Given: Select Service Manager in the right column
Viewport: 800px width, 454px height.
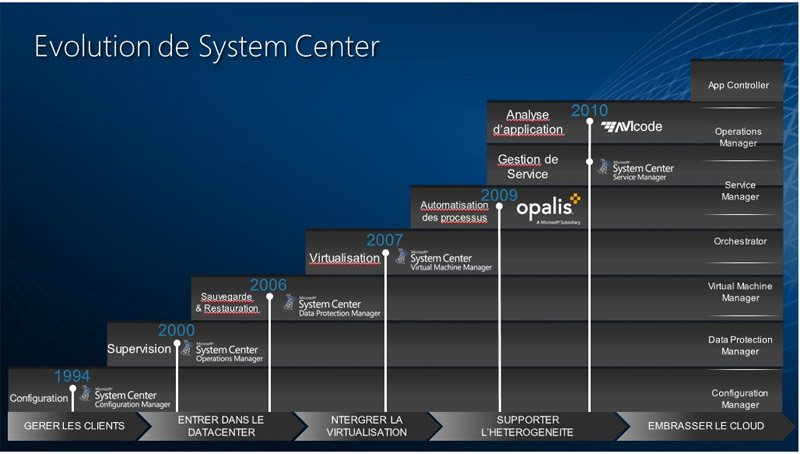Looking at the screenshot, I should click(x=740, y=191).
